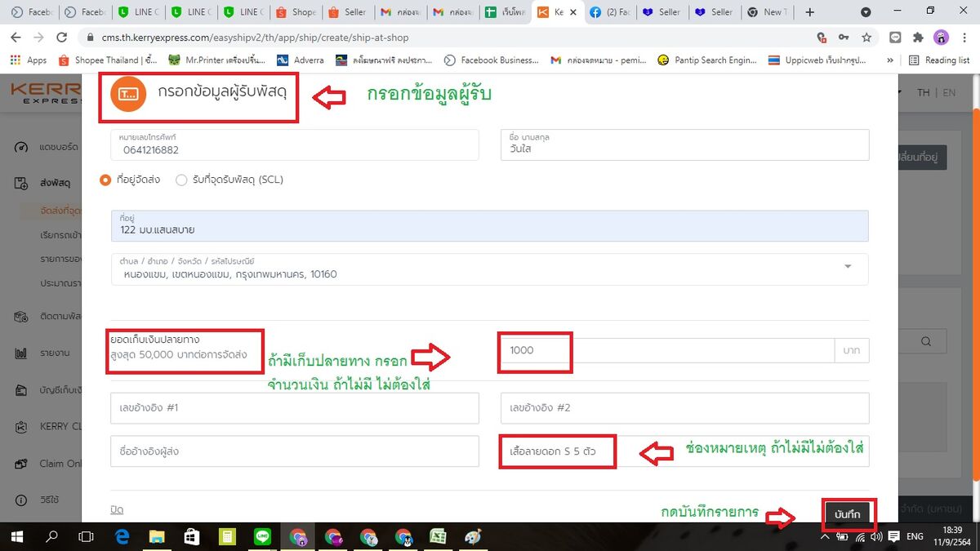Open a new browser tab with plus
Image resolution: width=980 pixels, height=551 pixels.
(x=809, y=12)
